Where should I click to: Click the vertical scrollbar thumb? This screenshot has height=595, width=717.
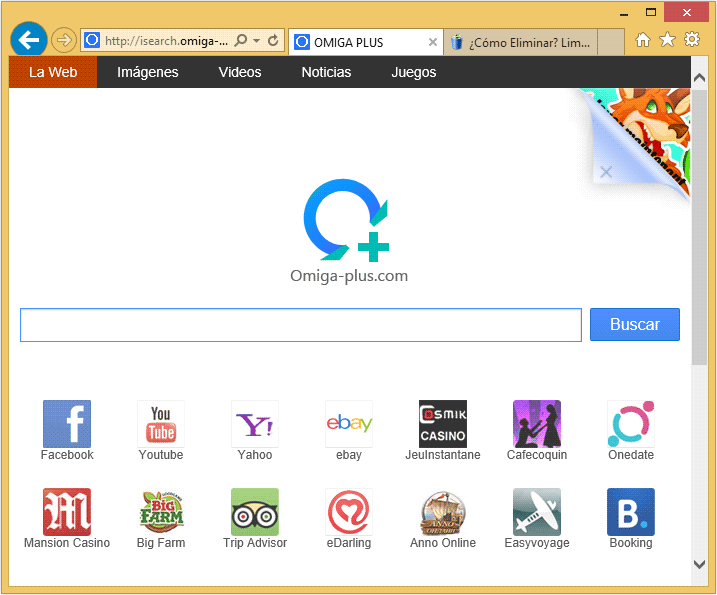[x=699, y=227]
